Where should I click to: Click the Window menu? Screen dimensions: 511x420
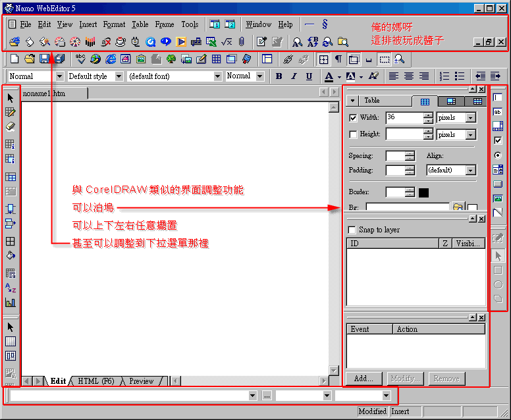(258, 24)
